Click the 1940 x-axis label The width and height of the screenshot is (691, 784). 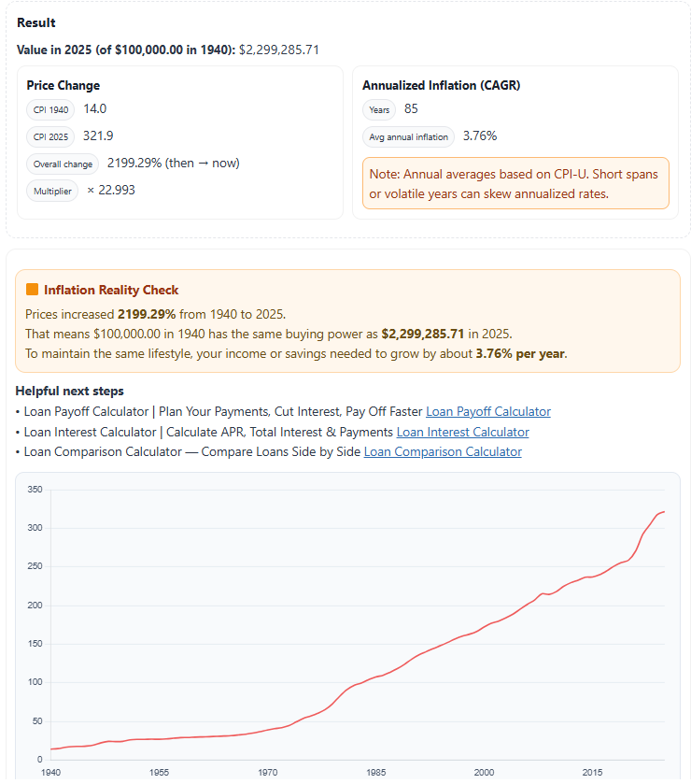(51, 773)
